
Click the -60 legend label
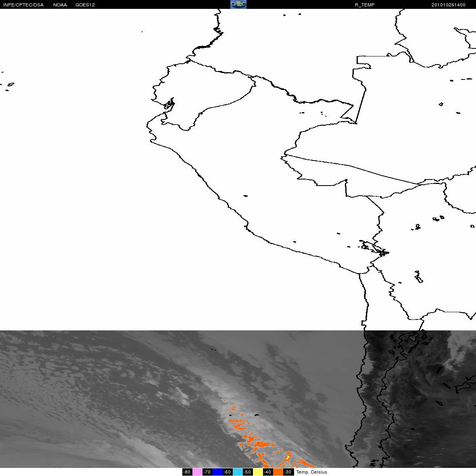(x=228, y=472)
